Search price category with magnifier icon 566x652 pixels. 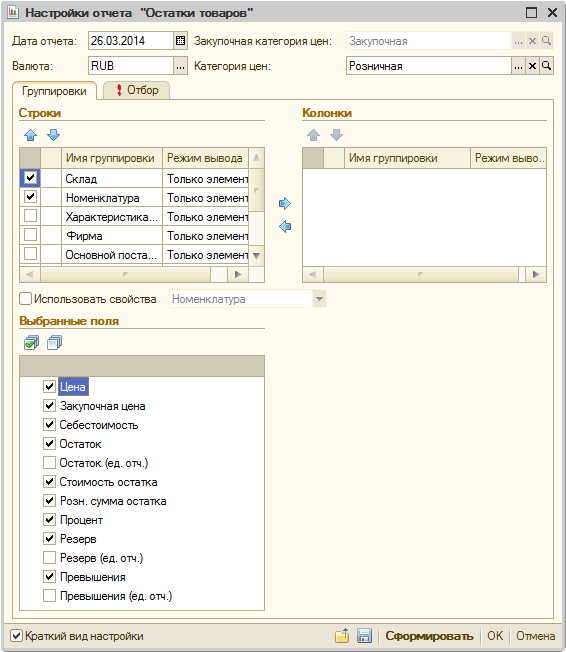(x=546, y=66)
